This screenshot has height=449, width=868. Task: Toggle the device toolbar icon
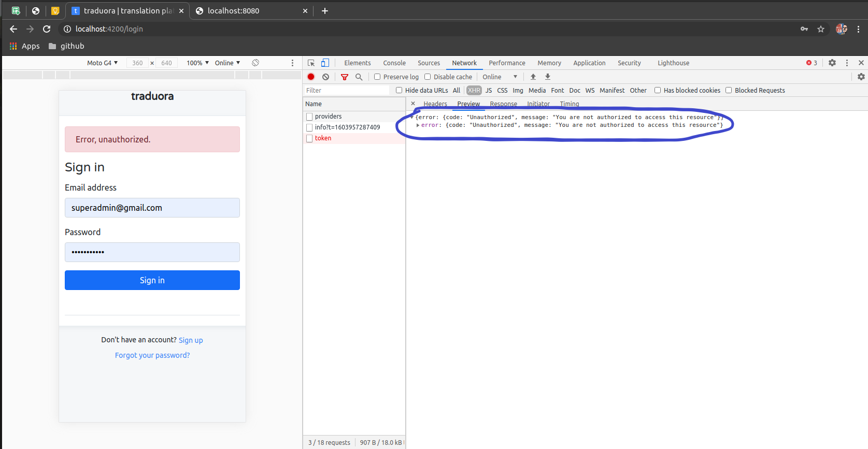[x=325, y=63]
